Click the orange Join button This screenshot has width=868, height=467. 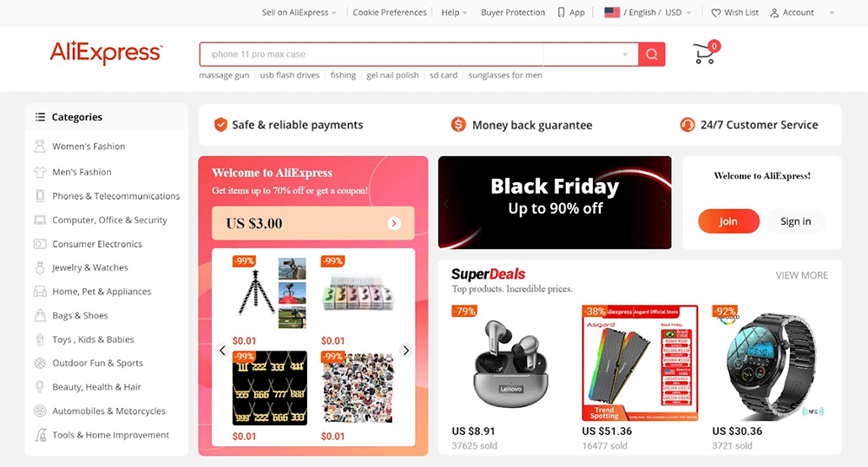point(728,221)
